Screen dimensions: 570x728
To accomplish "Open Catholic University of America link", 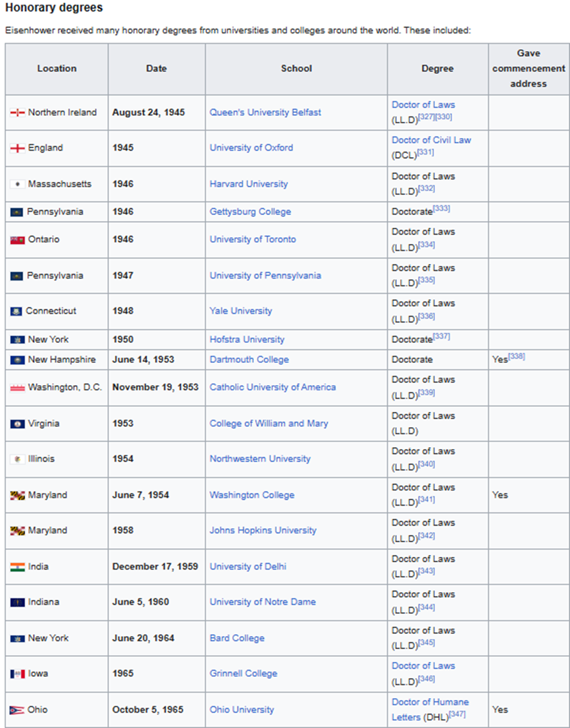I will point(273,387).
